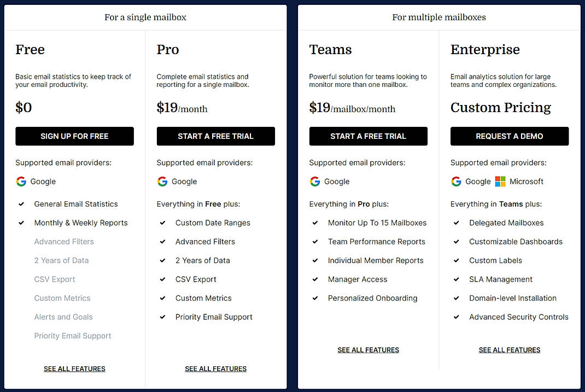The width and height of the screenshot is (585, 392).
Task: Expand See All Features under the Free plan
Action: [x=74, y=368]
